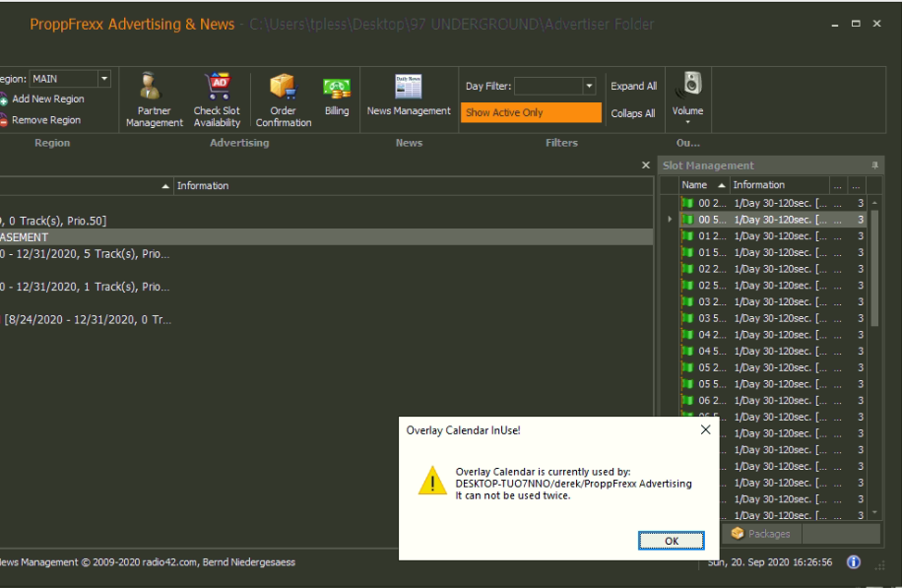Screen dimensions: 902x588
Task: Select slot row 03 5...
Action: click(x=772, y=318)
